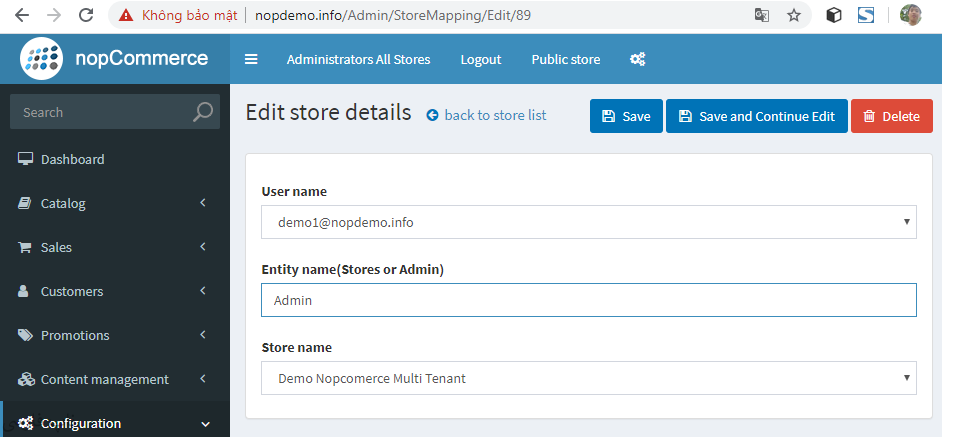This screenshot has height=438, width=962.
Task: Click the browser back arrow
Action: pyautogui.click(x=22, y=15)
